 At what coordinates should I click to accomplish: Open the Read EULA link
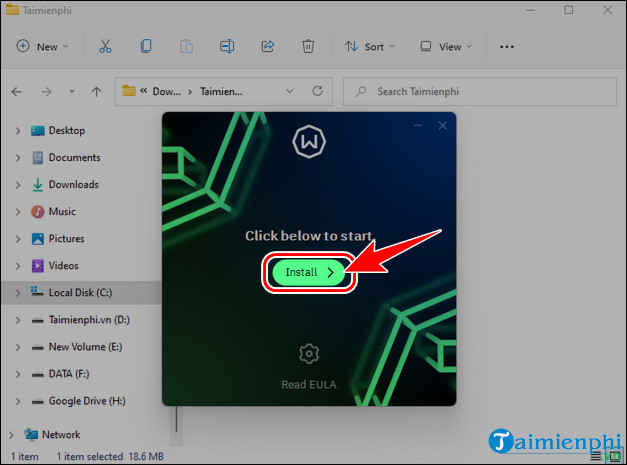[309, 385]
